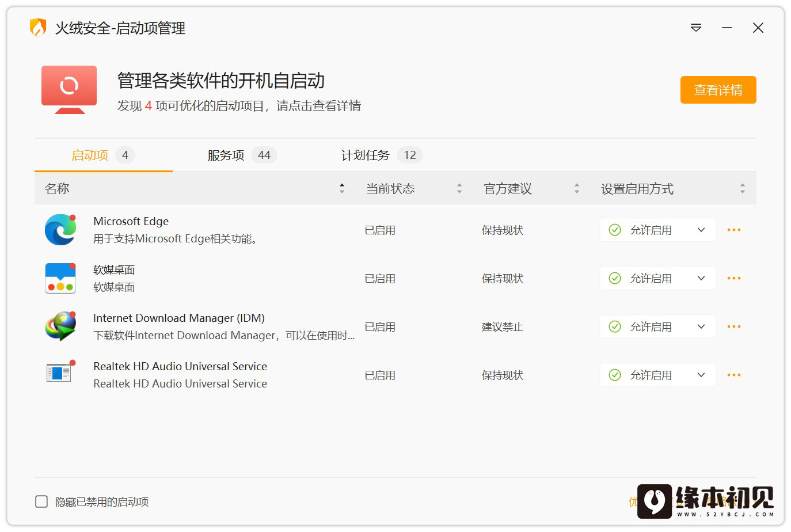Click the 查看详情 button
791x532 pixels.
tap(718, 90)
